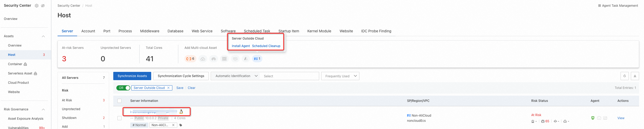The image size is (644, 129).
Task: Collapse the Assets sidebar section
Action: [43, 36]
